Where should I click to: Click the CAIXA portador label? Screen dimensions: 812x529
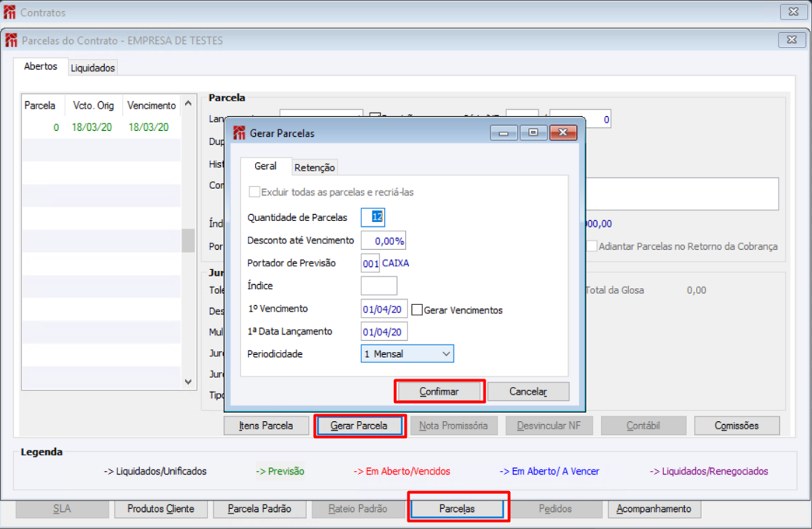[x=396, y=263]
